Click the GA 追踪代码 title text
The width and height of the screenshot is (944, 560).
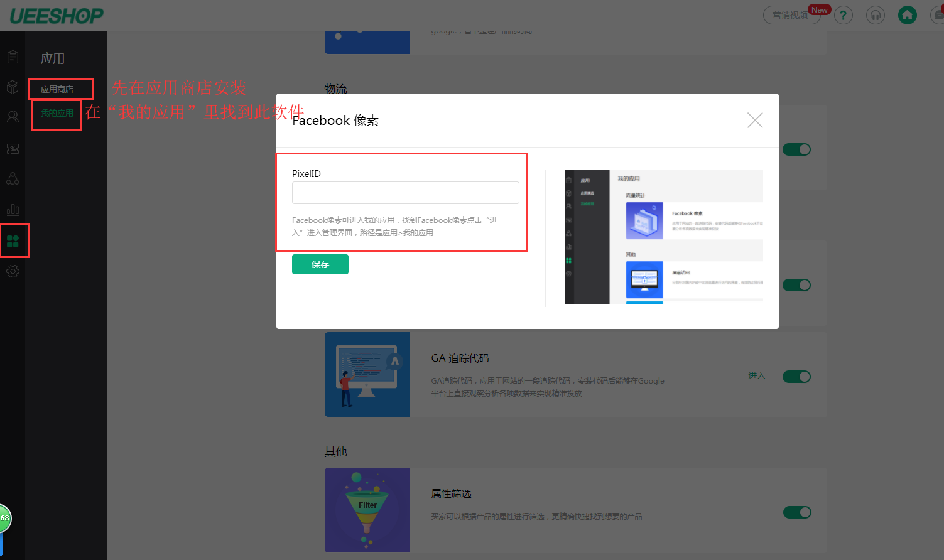(x=460, y=358)
